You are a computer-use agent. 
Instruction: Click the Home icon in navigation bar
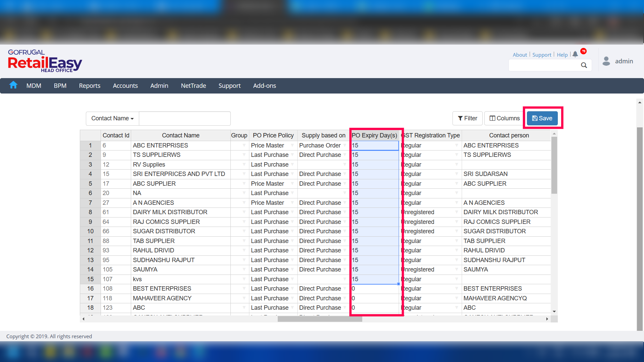pos(13,85)
